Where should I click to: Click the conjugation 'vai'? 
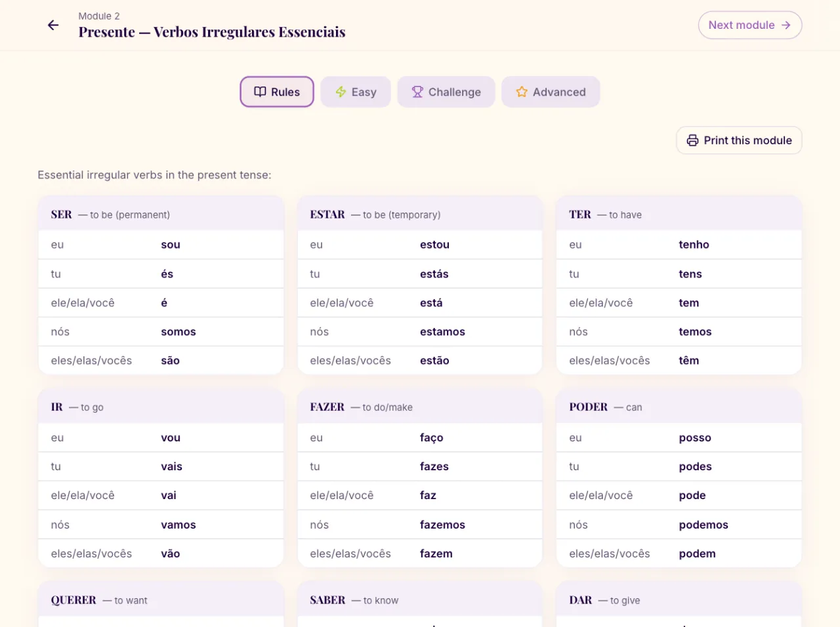169,496
